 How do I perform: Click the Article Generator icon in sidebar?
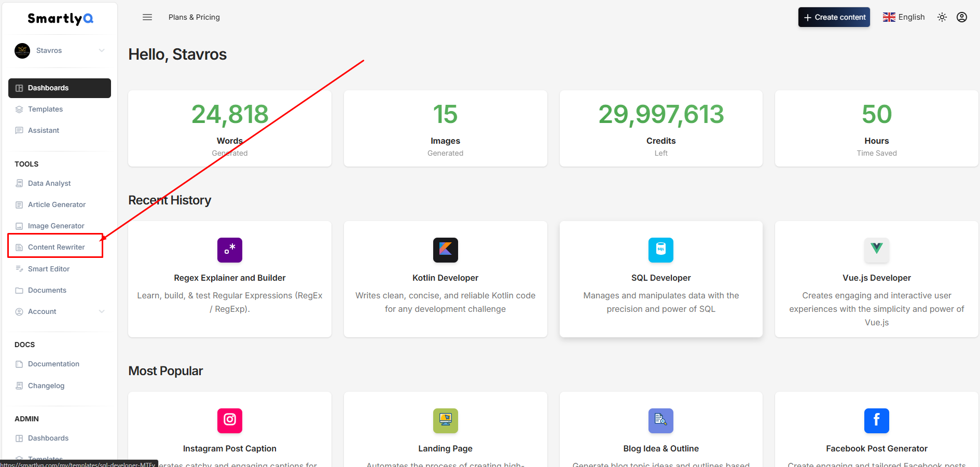(19, 205)
